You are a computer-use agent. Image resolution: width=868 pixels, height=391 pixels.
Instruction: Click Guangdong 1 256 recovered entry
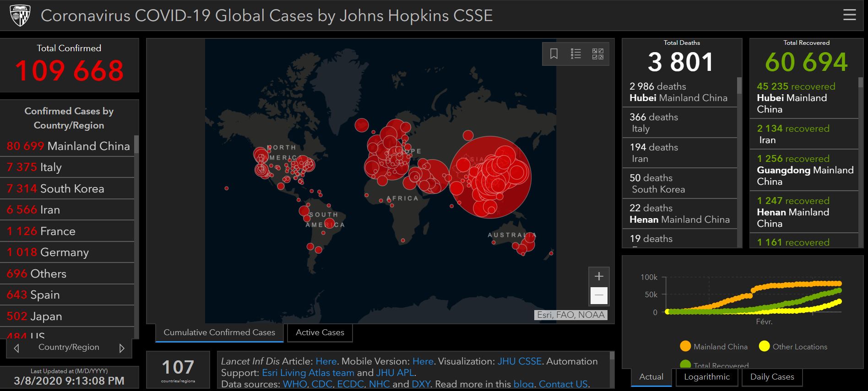(804, 170)
